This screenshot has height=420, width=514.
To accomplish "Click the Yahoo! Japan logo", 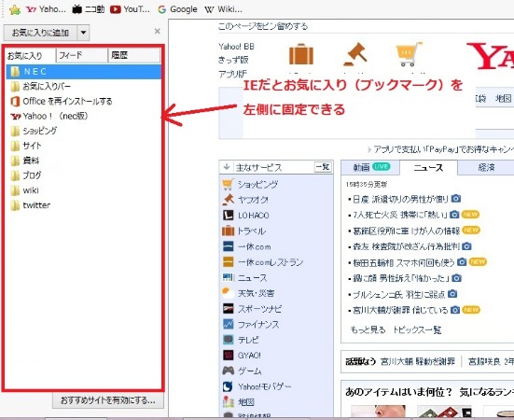I will pyautogui.click(x=491, y=56).
